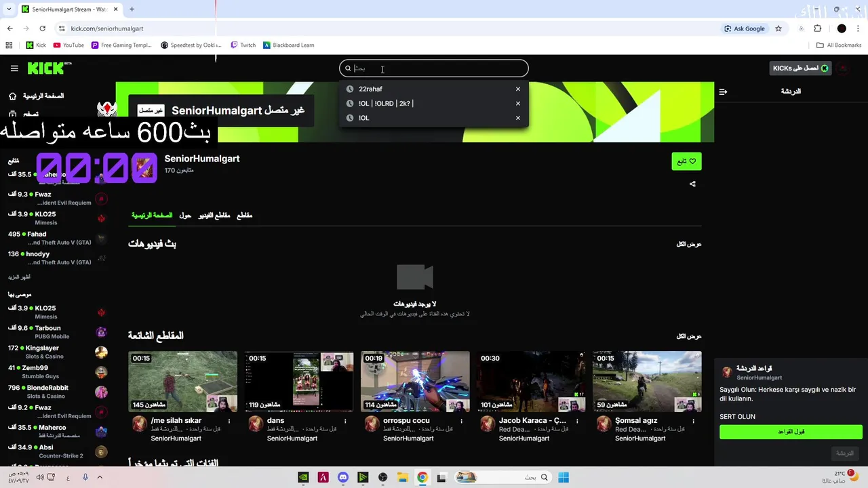Open the Blackboard Learn bookmark
This screenshot has height=488, width=868.
click(289, 45)
